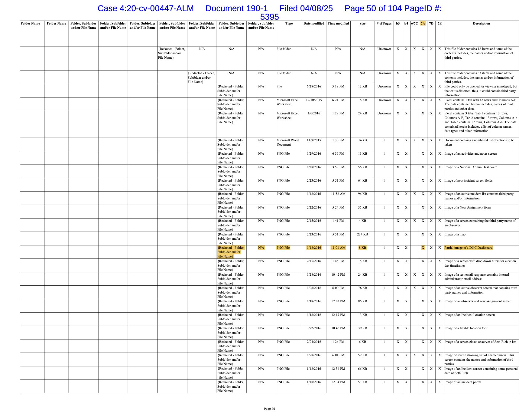This screenshot has height=414, width=532.
Task: Click 'Image of an Incident Location screen'
Action: pos(469,315)
